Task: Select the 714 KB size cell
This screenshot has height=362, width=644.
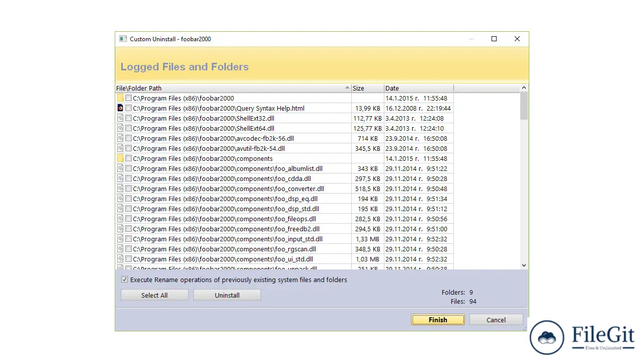Action: [368, 138]
